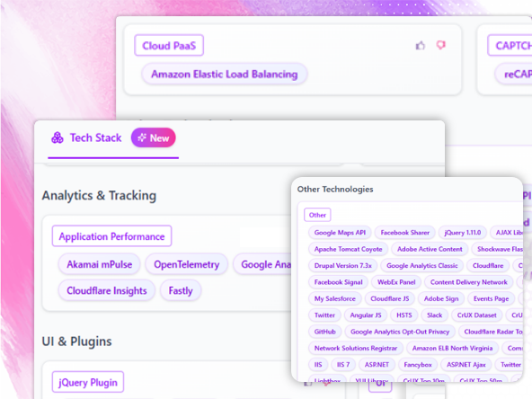The width and height of the screenshot is (532, 399).
Task: Click the thumbs-up icon on Cloud PaaS card
Action: coord(421,46)
